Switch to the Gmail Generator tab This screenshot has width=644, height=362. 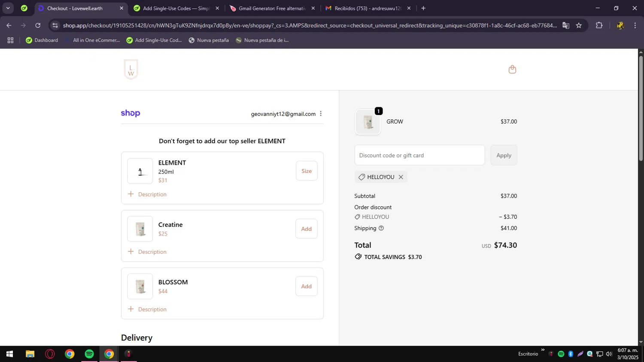[x=272, y=8]
